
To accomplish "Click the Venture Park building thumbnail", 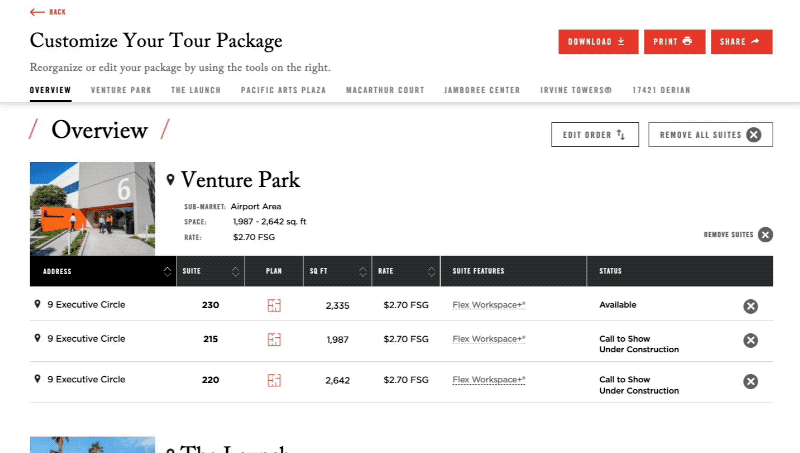I will pyautogui.click(x=92, y=209).
